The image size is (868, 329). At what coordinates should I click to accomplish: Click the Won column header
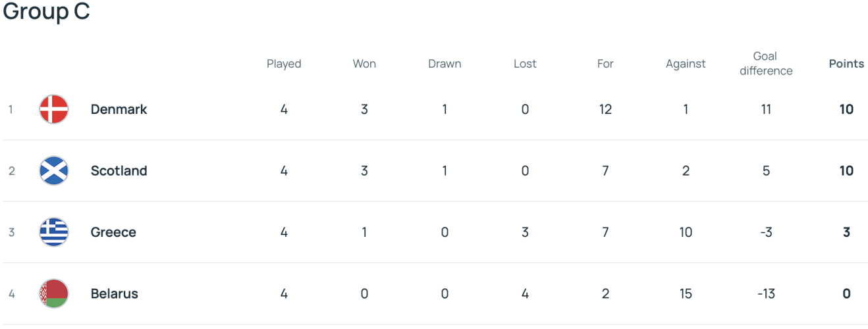click(364, 64)
